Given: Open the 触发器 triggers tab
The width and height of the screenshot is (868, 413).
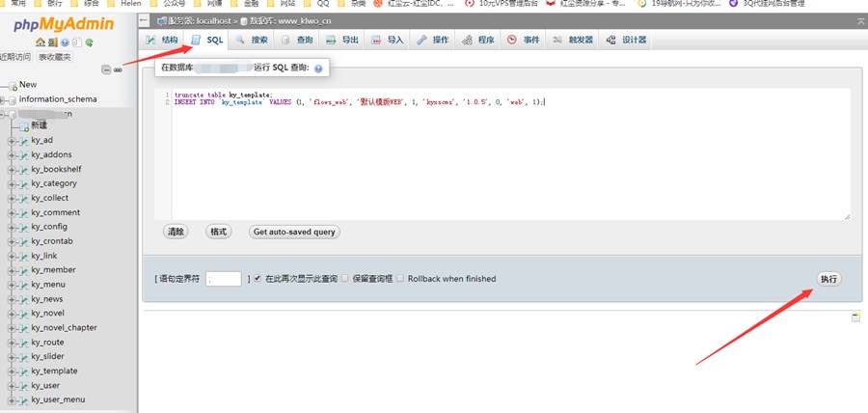Looking at the screenshot, I should (x=573, y=40).
